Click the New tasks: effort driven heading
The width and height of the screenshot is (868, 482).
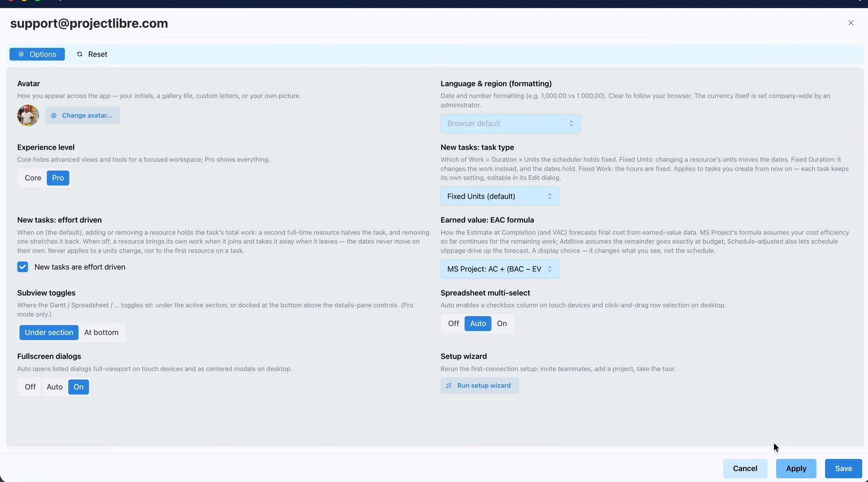59,220
